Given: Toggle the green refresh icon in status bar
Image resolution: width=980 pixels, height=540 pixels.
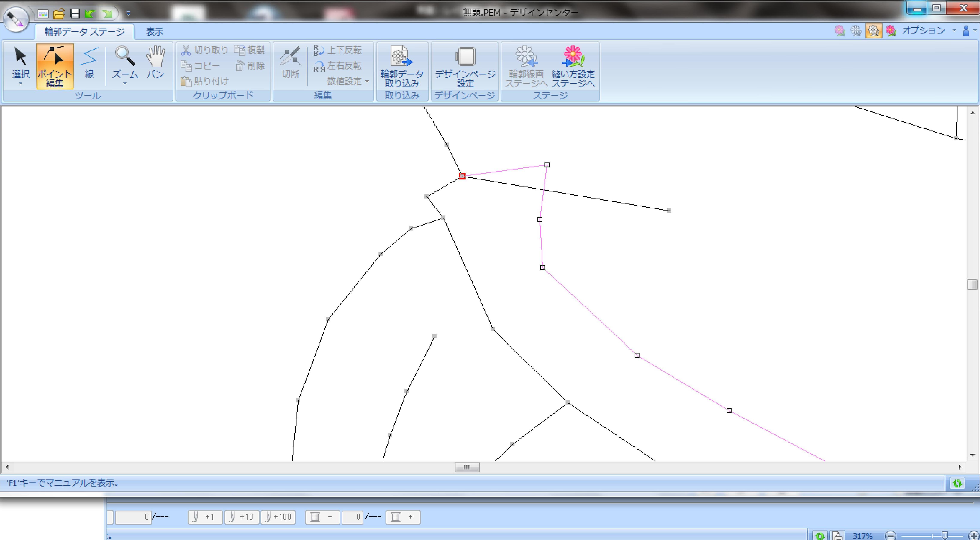Looking at the screenshot, I should (957, 483).
